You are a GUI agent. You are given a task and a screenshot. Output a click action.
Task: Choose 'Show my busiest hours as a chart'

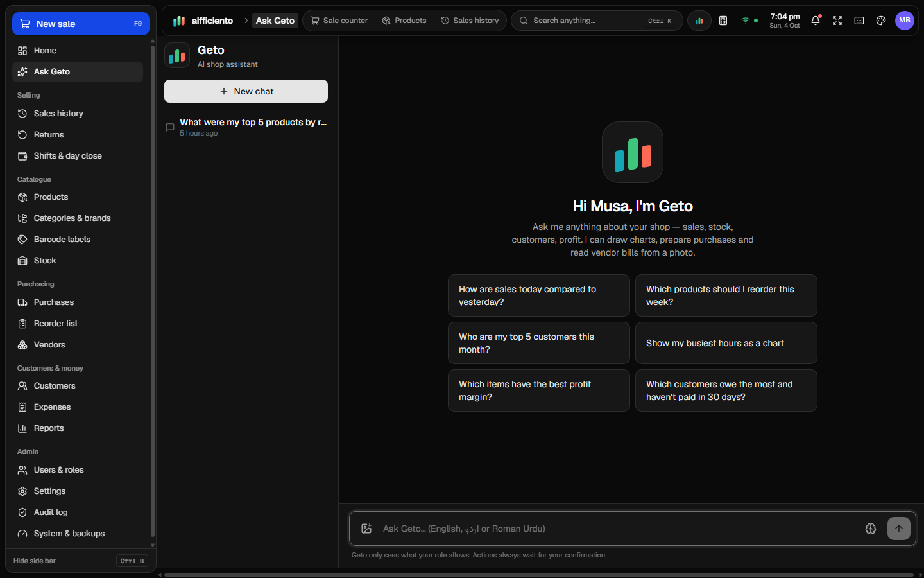point(726,343)
